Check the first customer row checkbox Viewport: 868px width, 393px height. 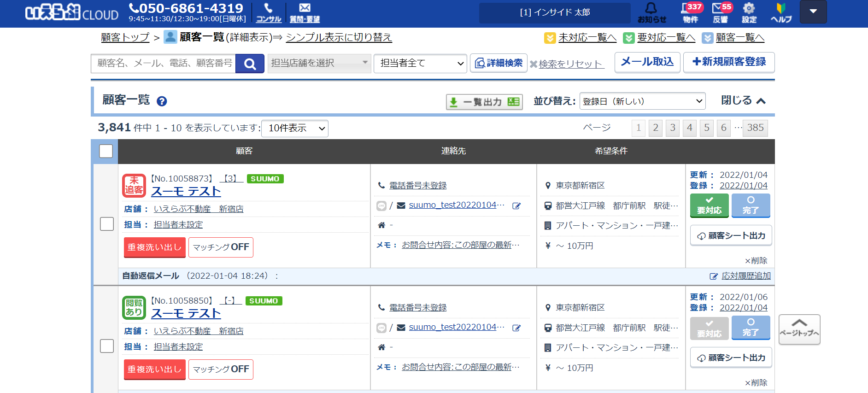[107, 224]
